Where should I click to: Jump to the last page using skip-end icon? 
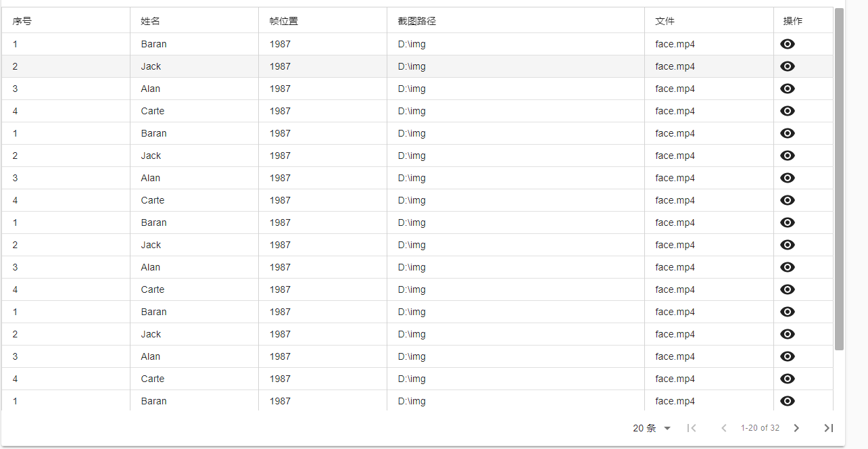(x=829, y=428)
